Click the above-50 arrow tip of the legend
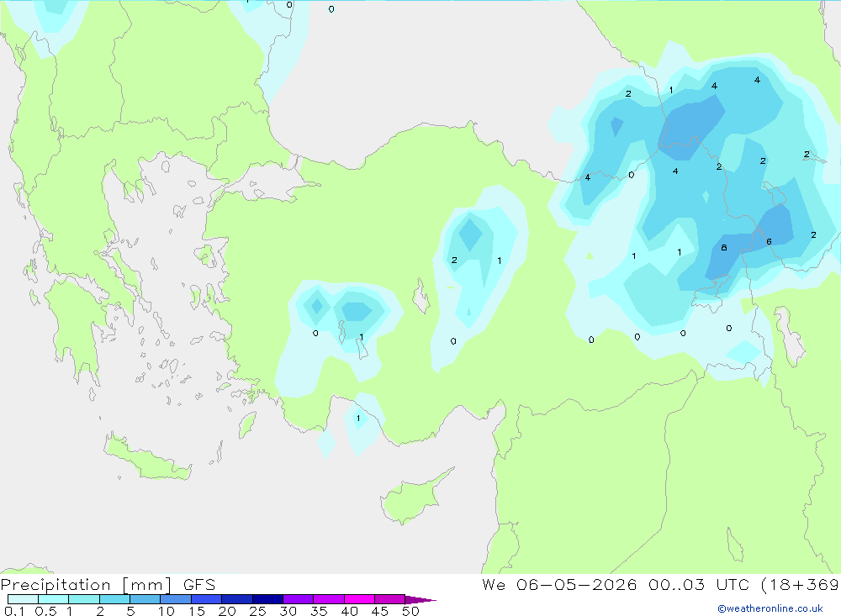 point(420,600)
